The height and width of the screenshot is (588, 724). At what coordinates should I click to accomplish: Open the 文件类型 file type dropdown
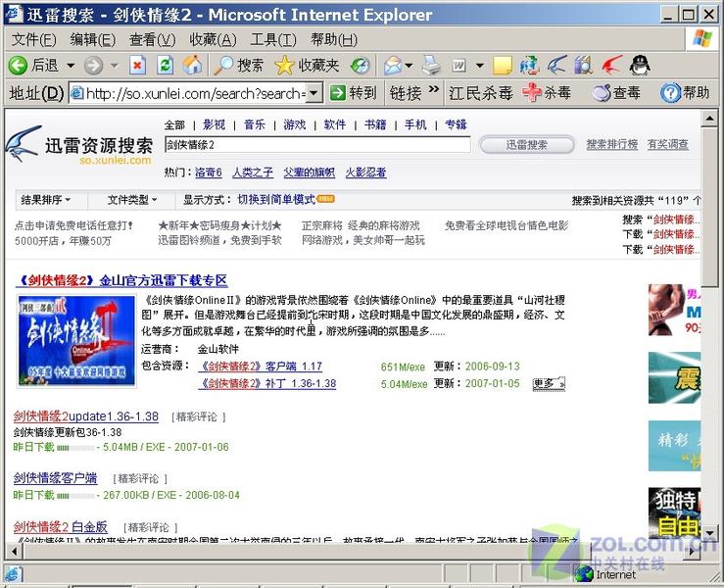click(x=132, y=200)
